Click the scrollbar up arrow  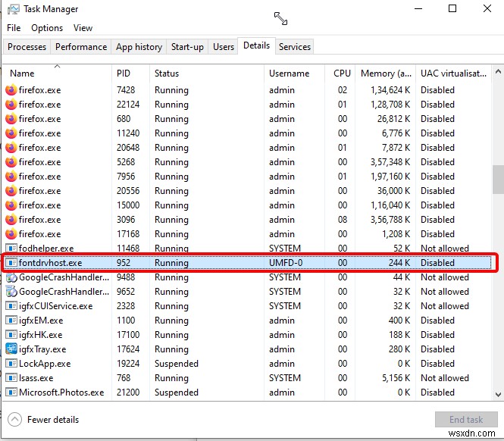498,72
